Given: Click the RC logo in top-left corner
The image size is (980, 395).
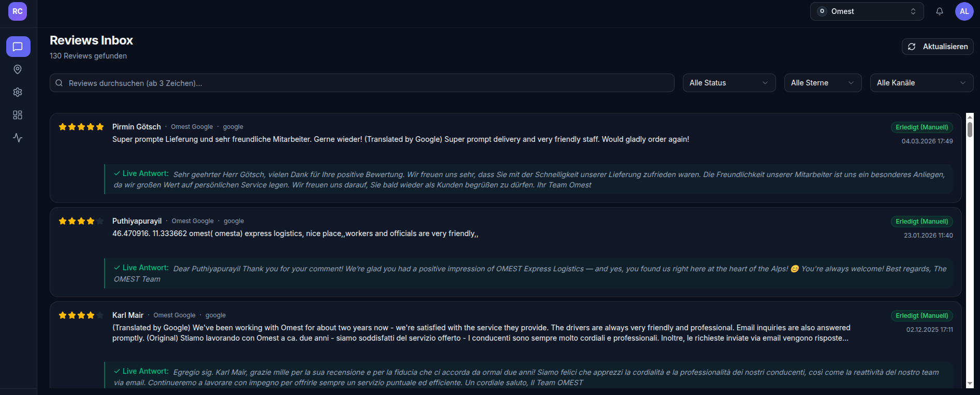Looking at the screenshot, I should (18, 11).
